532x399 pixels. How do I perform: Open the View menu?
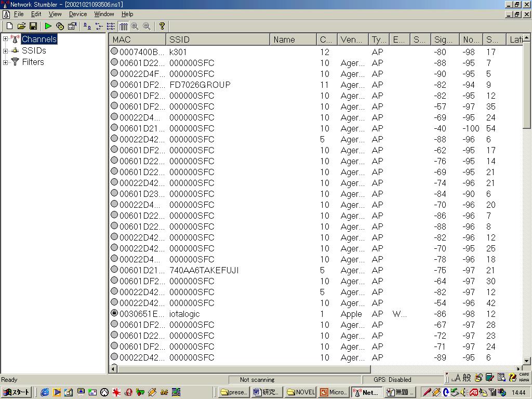pos(55,14)
